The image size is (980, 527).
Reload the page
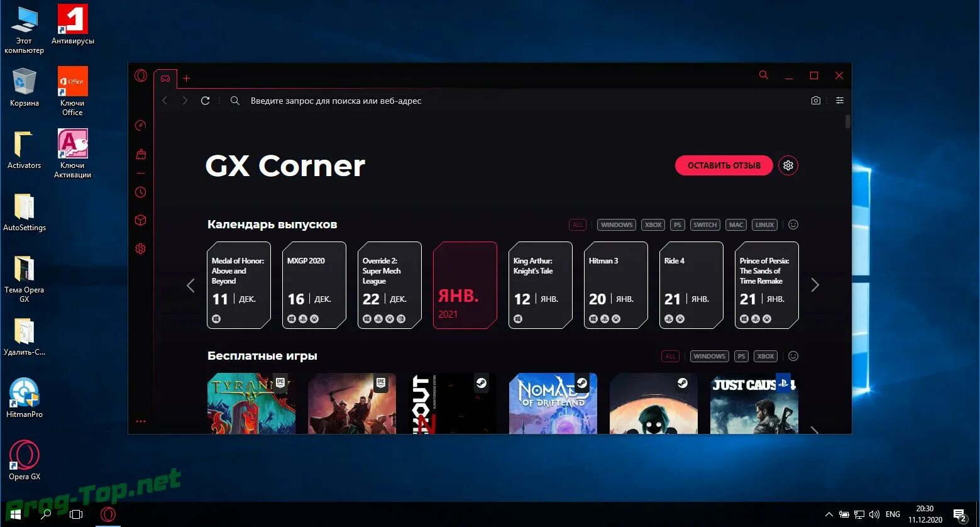tap(205, 101)
